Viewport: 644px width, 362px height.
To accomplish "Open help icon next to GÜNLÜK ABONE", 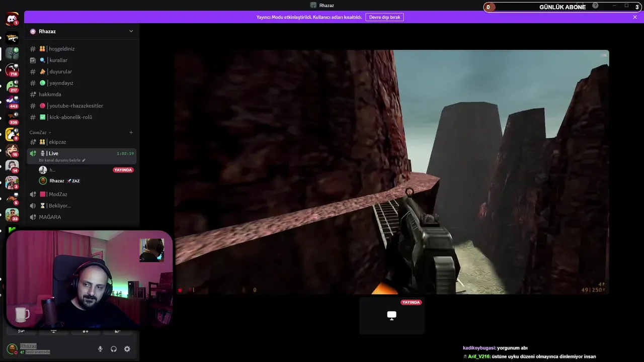I will coord(596,6).
